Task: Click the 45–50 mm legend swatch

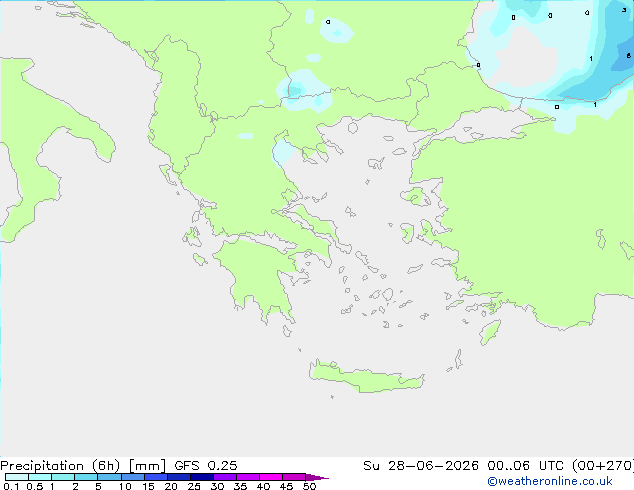Action: click(x=294, y=477)
